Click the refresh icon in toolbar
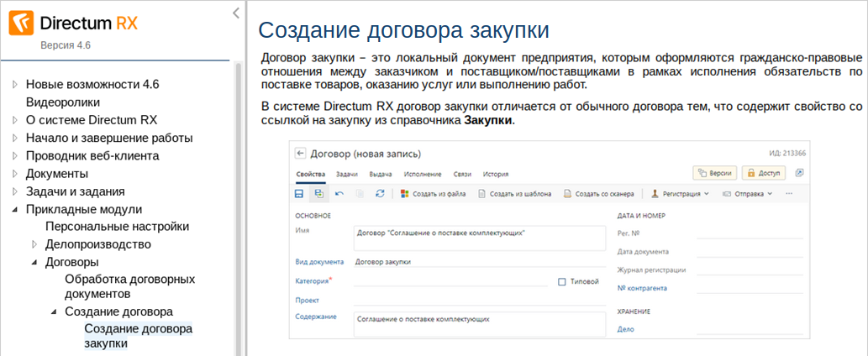Viewport: 868px width, 356px height. pos(380,193)
